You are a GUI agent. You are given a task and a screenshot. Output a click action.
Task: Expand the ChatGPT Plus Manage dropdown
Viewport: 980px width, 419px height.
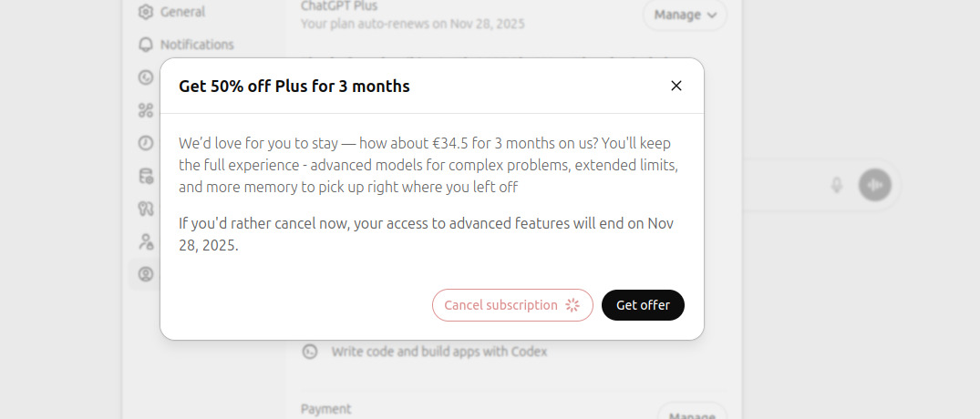[685, 15]
